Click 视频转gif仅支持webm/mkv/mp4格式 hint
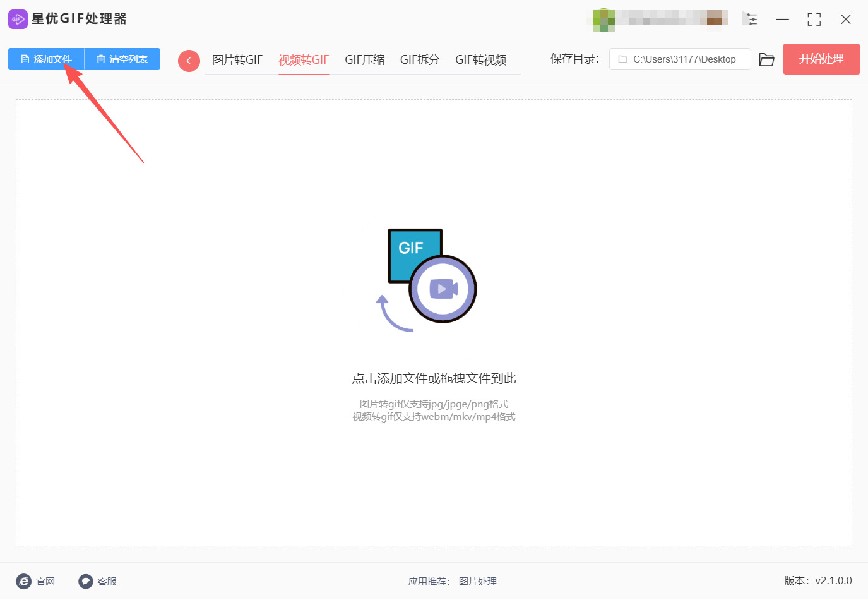This screenshot has width=868, height=600. [434, 417]
